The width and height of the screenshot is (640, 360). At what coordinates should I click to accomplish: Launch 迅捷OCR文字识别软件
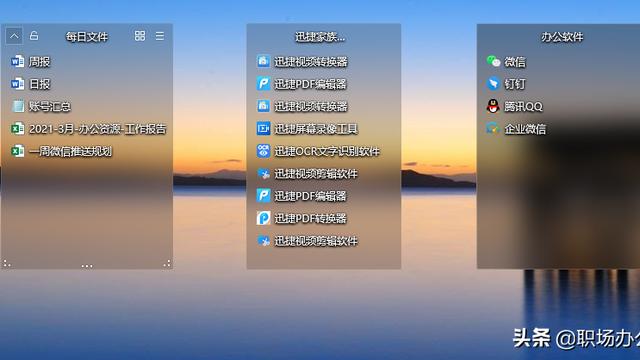tap(318, 151)
